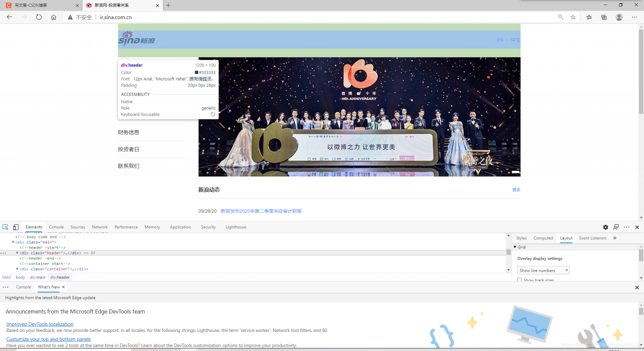Open DevTools settings gear

click(x=605, y=227)
